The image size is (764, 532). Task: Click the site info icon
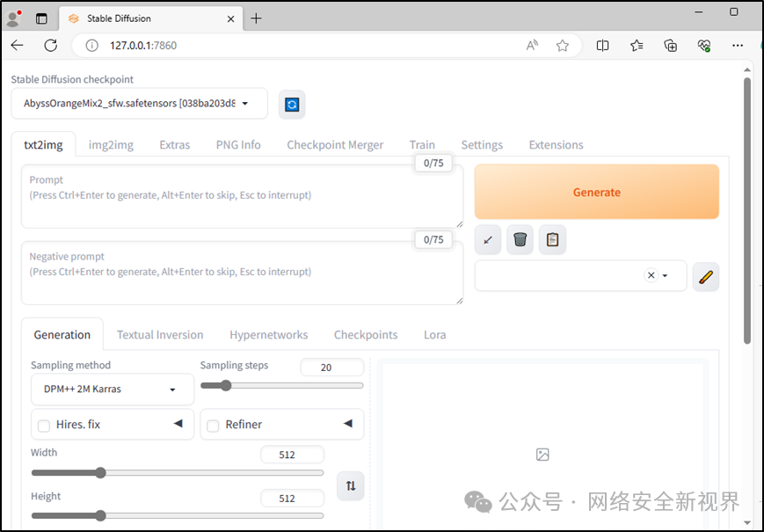[x=91, y=46]
